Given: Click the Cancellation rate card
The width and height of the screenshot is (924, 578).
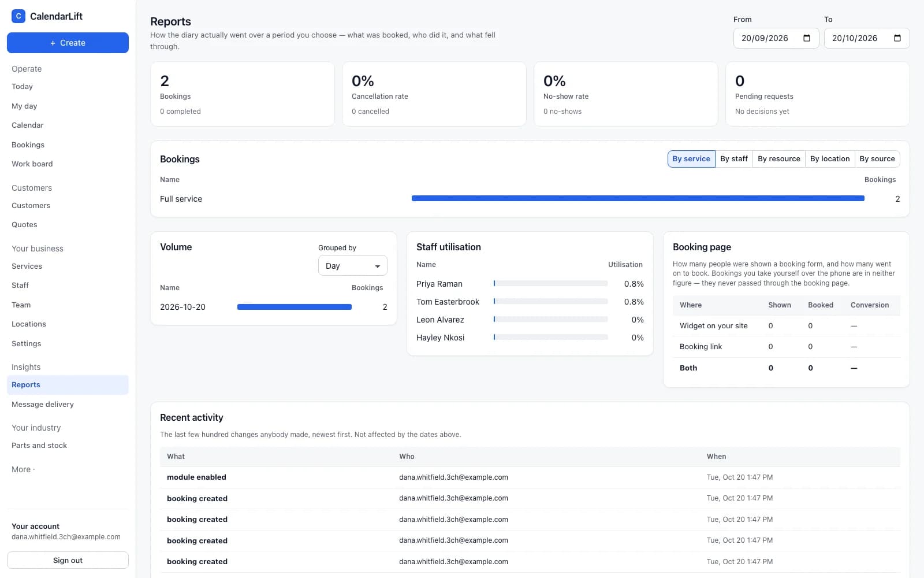Looking at the screenshot, I should pos(434,94).
